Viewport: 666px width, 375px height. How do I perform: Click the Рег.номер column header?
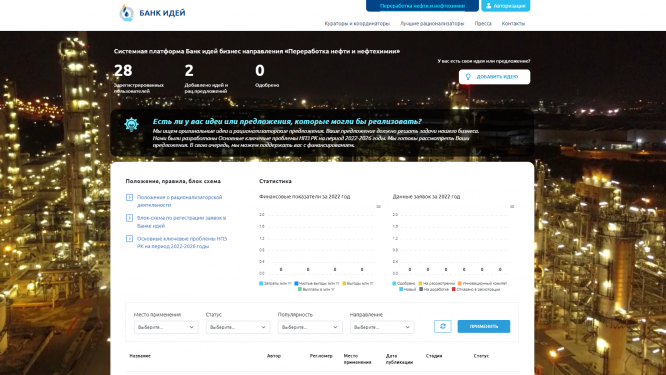pyautogui.click(x=321, y=356)
